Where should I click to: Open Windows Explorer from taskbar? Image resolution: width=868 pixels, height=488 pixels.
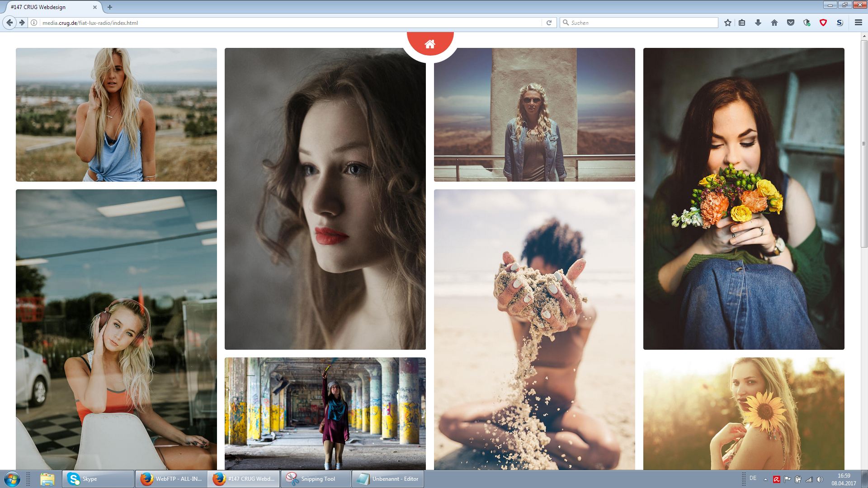pyautogui.click(x=47, y=479)
